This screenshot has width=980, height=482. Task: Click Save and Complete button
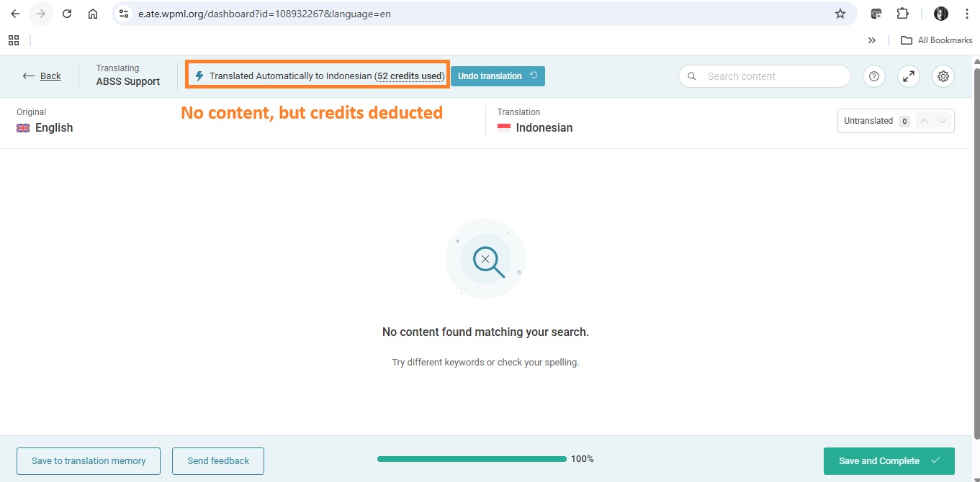[889, 461]
